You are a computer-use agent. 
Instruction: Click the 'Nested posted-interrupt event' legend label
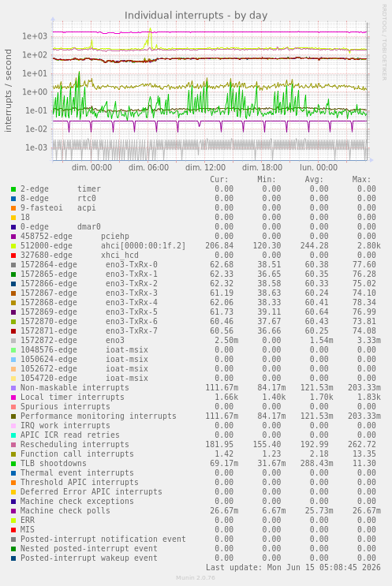[89, 549]
